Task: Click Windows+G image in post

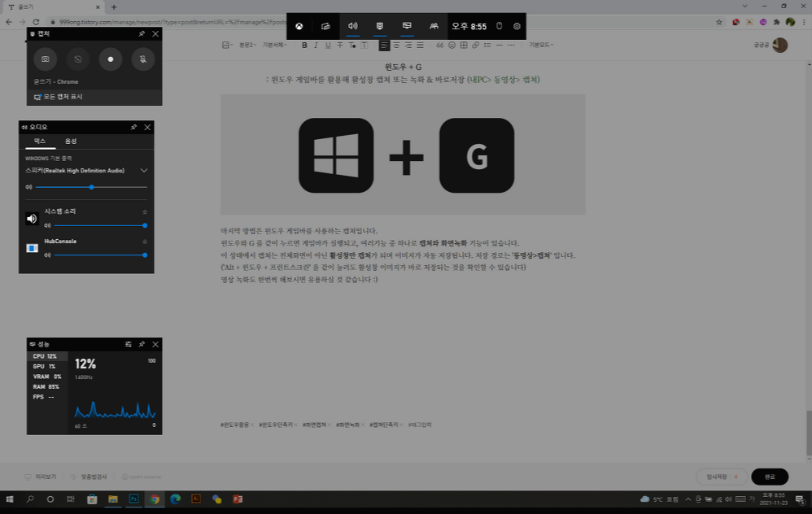Action: tap(403, 155)
